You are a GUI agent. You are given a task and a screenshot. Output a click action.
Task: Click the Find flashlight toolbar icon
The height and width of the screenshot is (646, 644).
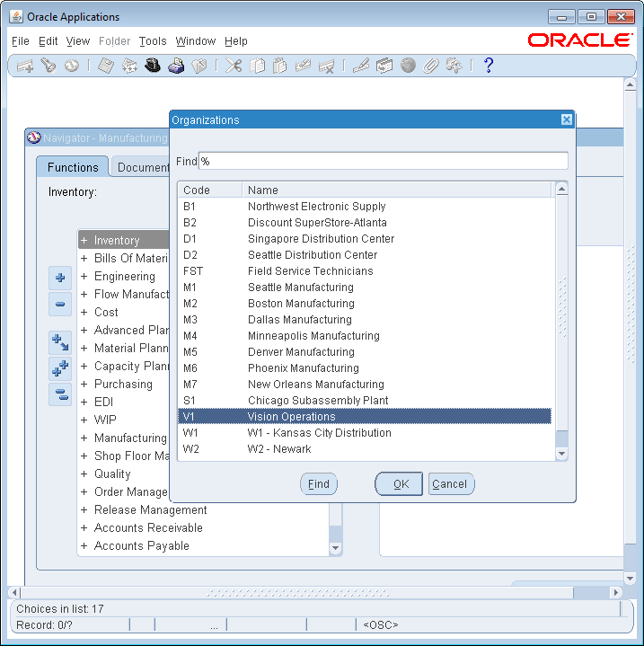point(49,66)
